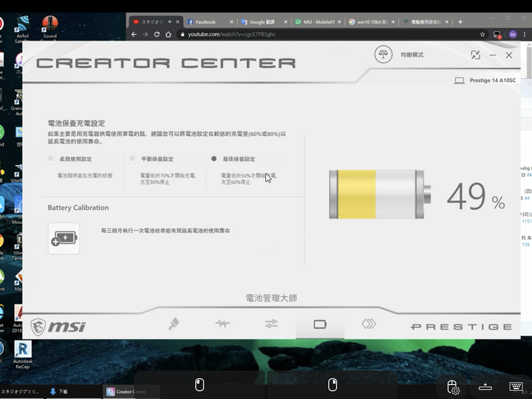Open mouse settings gear icon in overlay
The width and height of the screenshot is (532, 399).
point(453,387)
